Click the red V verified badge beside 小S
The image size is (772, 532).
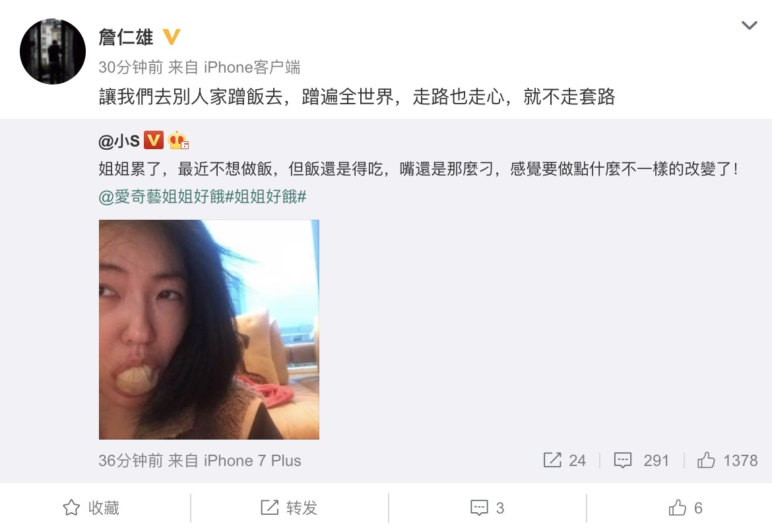[x=154, y=141]
